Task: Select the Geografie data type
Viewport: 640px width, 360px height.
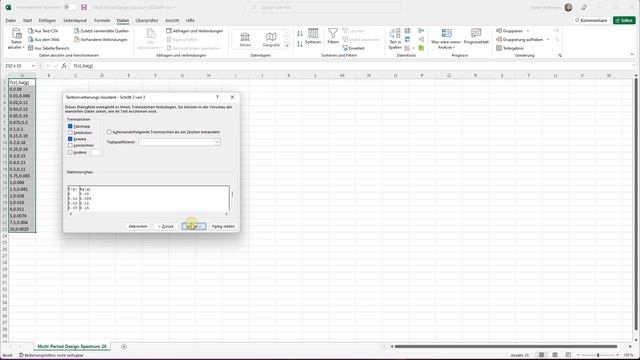Action: pos(271,40)
